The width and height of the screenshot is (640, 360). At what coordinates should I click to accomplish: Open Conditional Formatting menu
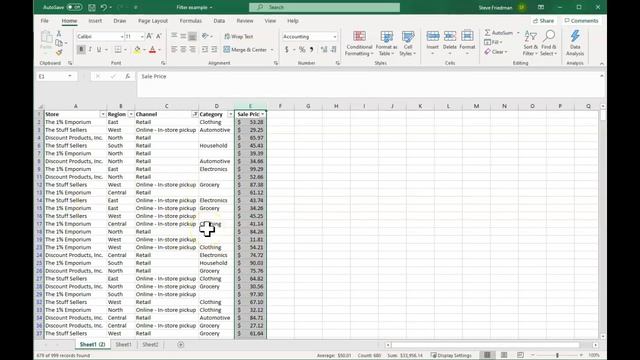coord(359,43)
